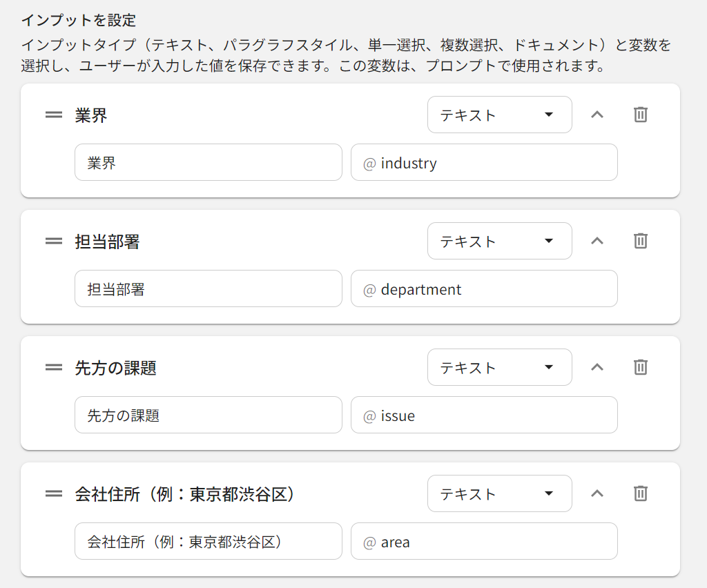The width and height of the screenshot is (707, 588).
Task: Grab the drag handle for 担当部署
Action: (x=54, y=241)
